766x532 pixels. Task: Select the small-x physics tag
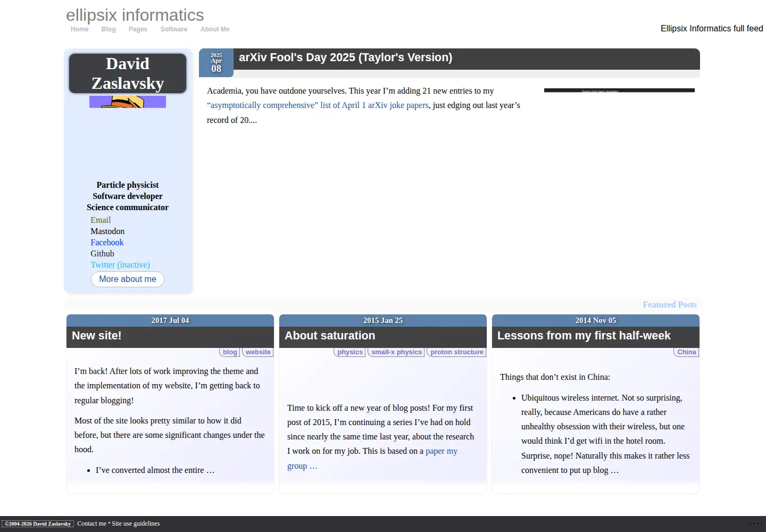(x=397, y=352)
